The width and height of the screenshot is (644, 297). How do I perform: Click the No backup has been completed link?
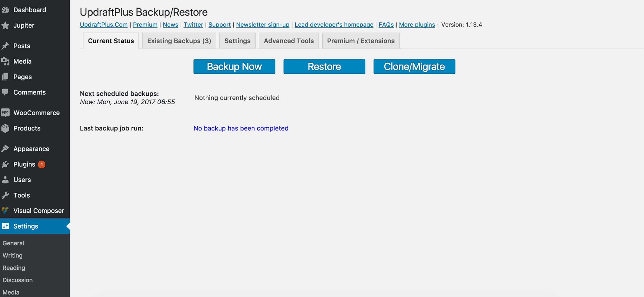241,128
